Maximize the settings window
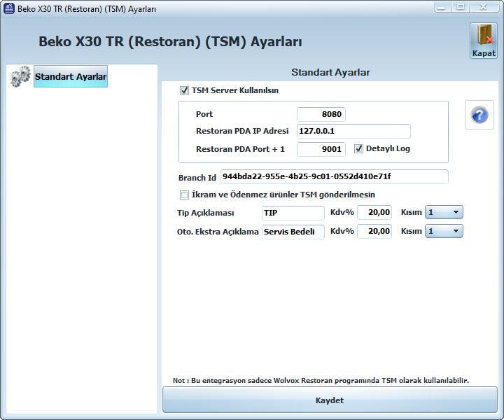Image resolution: width=504 pixels, height=420 pixels. [x=461, y=7]
